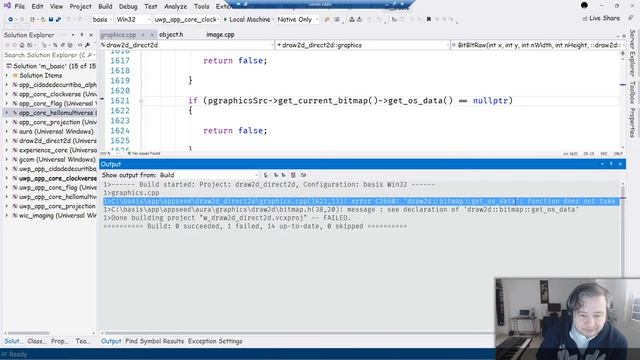Open draw2d_direct2d::graphics class dropdown

pyautogui.click(x=362, y=45)
